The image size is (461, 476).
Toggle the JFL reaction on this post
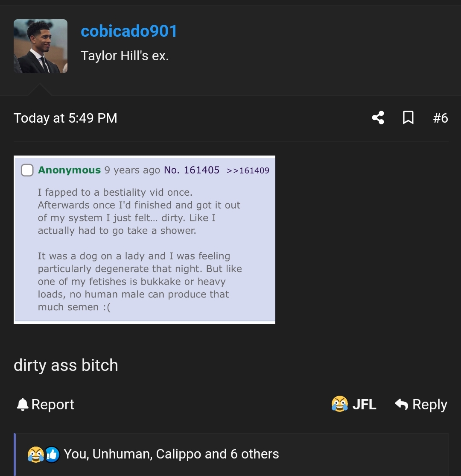(x=353, y=404)
